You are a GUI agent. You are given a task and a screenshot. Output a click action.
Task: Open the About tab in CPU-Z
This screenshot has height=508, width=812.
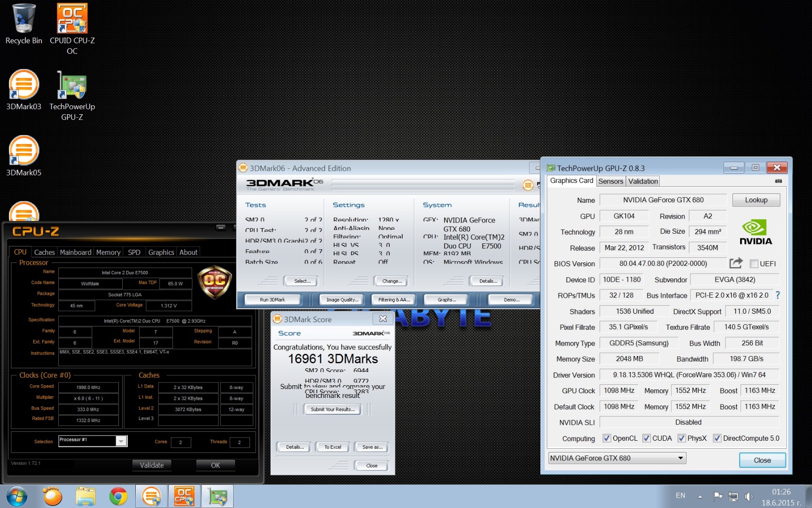point(188,252)
